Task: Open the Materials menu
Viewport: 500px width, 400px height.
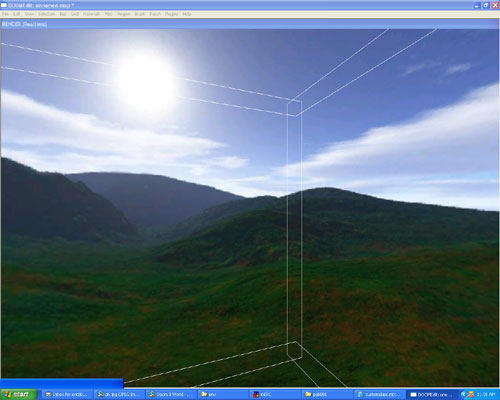Action: [91, 14]
